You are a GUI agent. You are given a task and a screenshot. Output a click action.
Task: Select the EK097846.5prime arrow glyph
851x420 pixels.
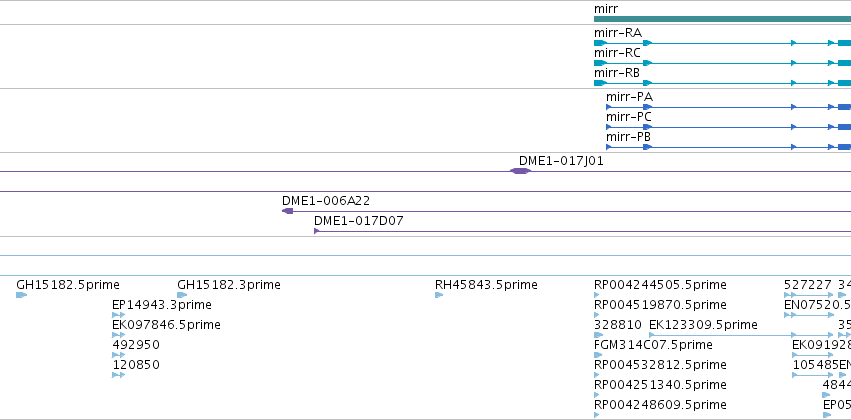tap(118, 335)
